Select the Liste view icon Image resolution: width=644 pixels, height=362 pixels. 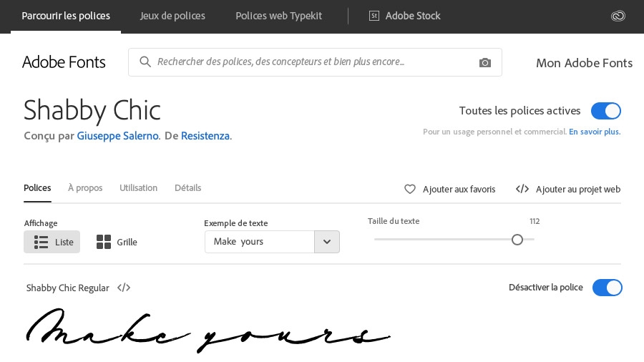[41, 242]
